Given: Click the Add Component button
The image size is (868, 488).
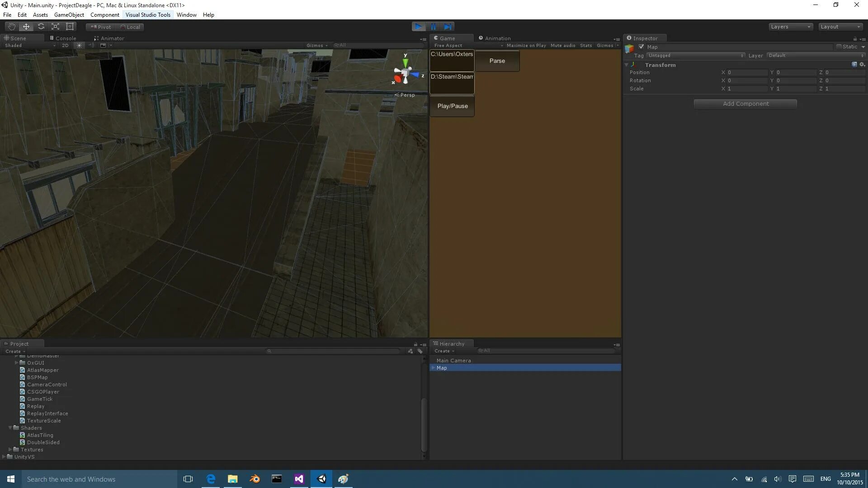Looking at the screenshot, I should 745,104.
